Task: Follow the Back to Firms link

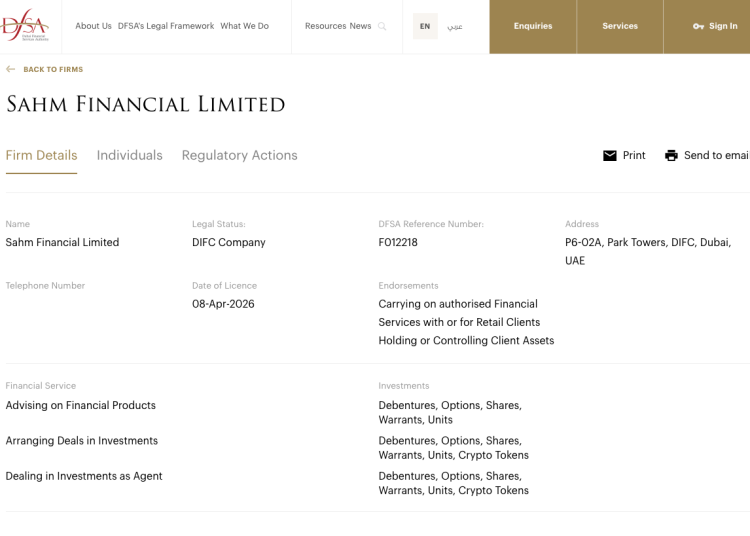Action: click(53, 70)
